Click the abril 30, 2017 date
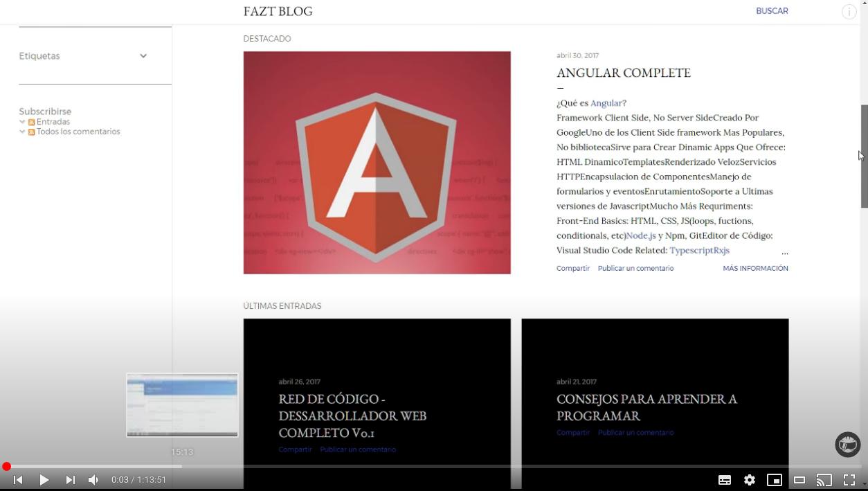Viewport: 868px width, 491px height. (x=577, y=55)
